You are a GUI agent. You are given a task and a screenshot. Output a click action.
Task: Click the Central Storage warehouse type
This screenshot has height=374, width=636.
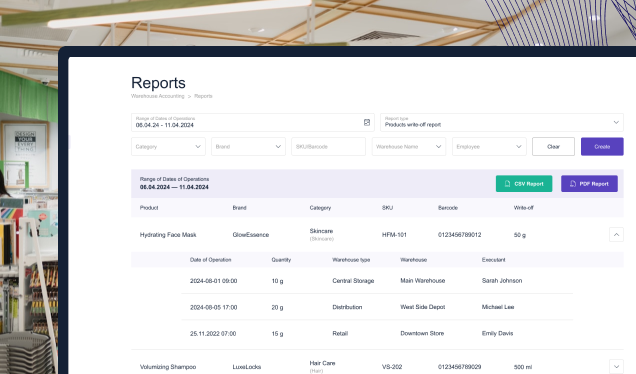(x=353, y=281)
